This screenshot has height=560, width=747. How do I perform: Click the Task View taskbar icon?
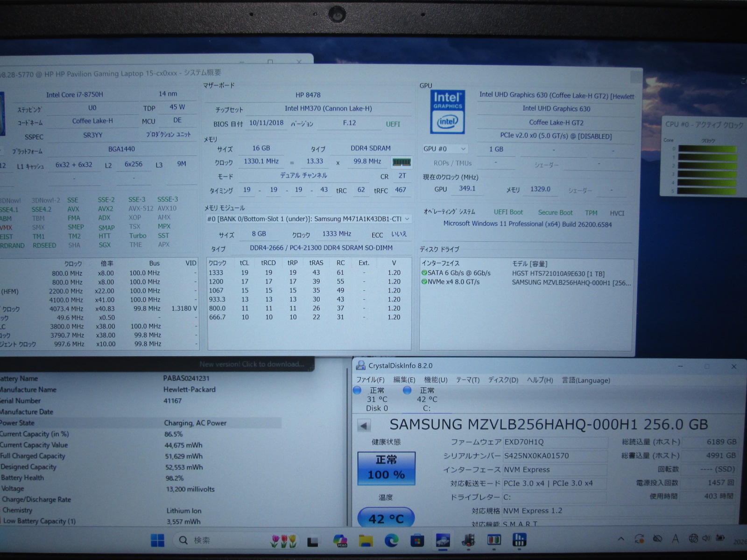312,541
